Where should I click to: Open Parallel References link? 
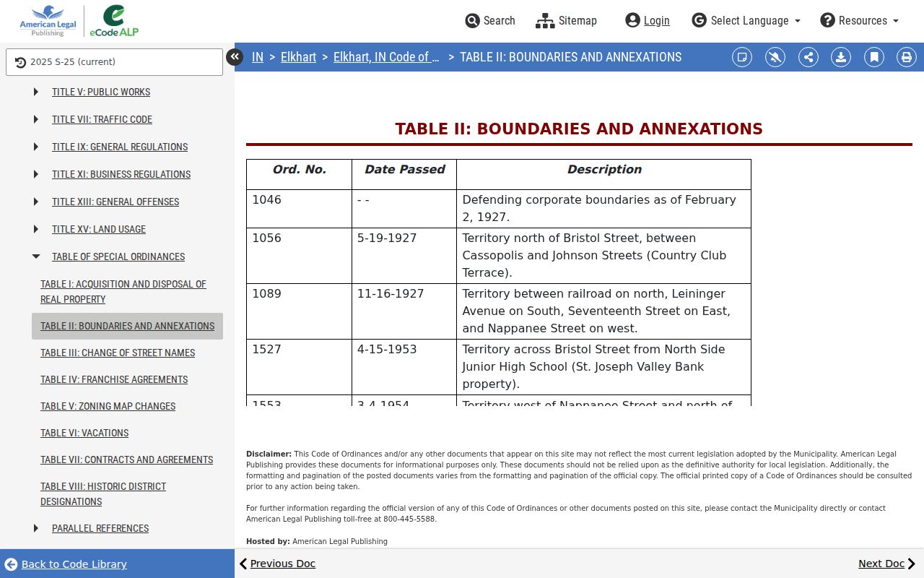pos(100,528)
